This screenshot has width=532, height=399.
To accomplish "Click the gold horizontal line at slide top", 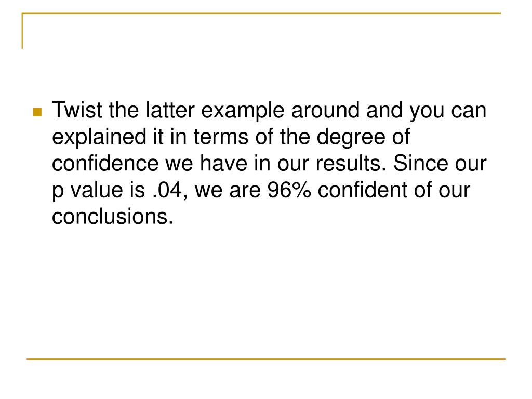I will click(261, 13).
